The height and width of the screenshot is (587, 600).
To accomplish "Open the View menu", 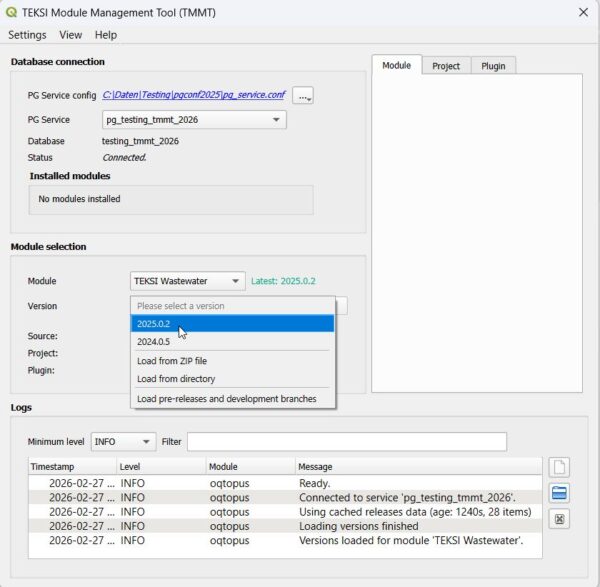I will 70,34.
